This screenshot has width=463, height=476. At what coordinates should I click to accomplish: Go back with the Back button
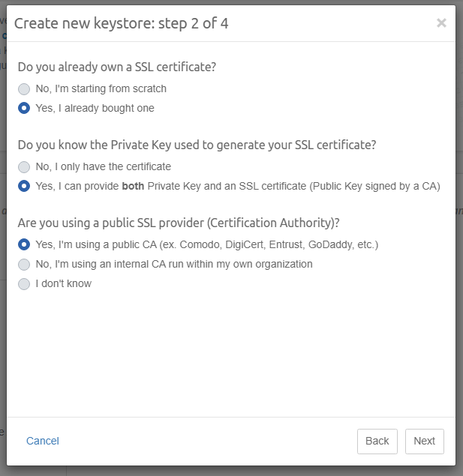(x=377, y=441)
